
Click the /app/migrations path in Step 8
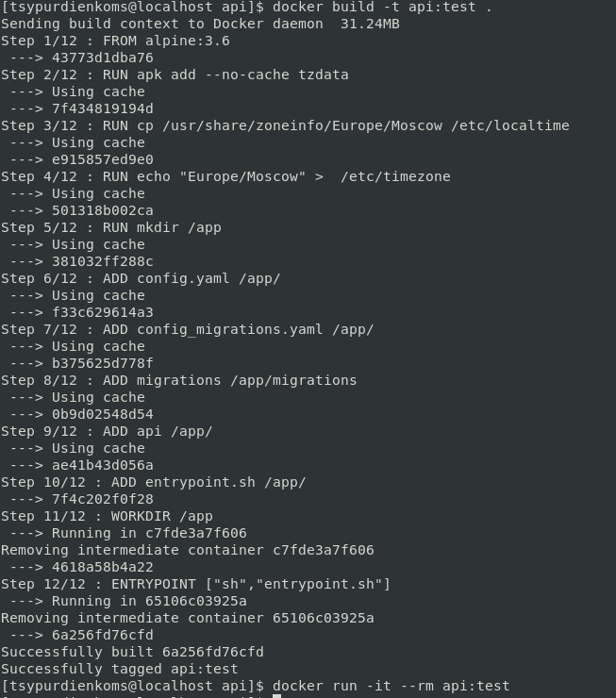tap(310, 381)
